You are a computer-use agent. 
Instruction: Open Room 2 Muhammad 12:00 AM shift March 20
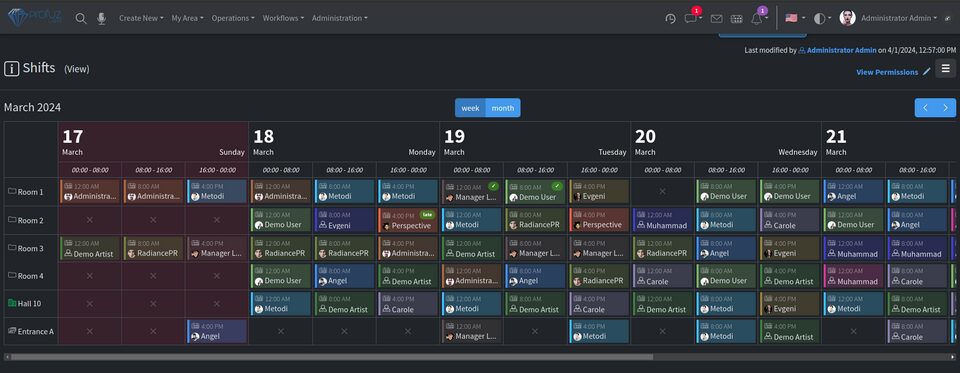click(x=663, y=220)
